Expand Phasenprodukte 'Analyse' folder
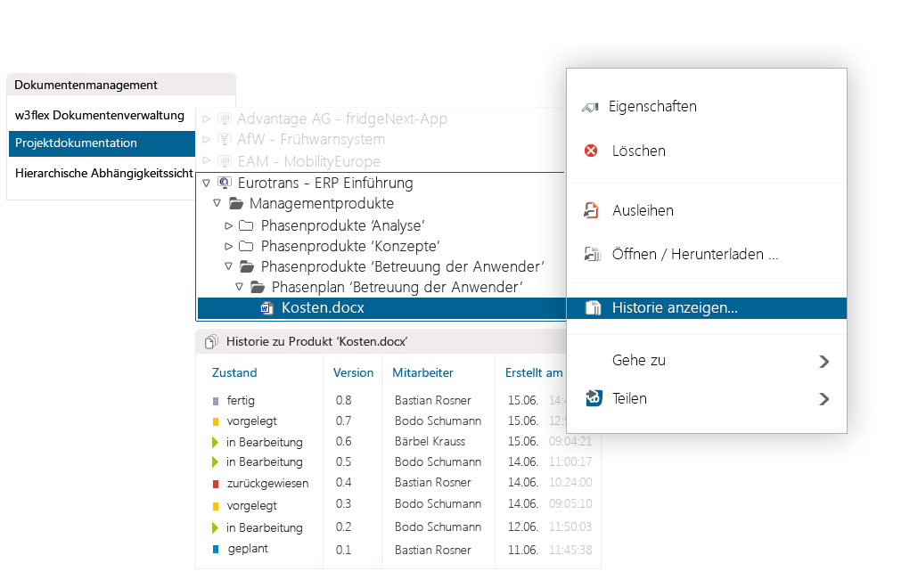This screenshot has width=918, height=588. click(229, 225)
